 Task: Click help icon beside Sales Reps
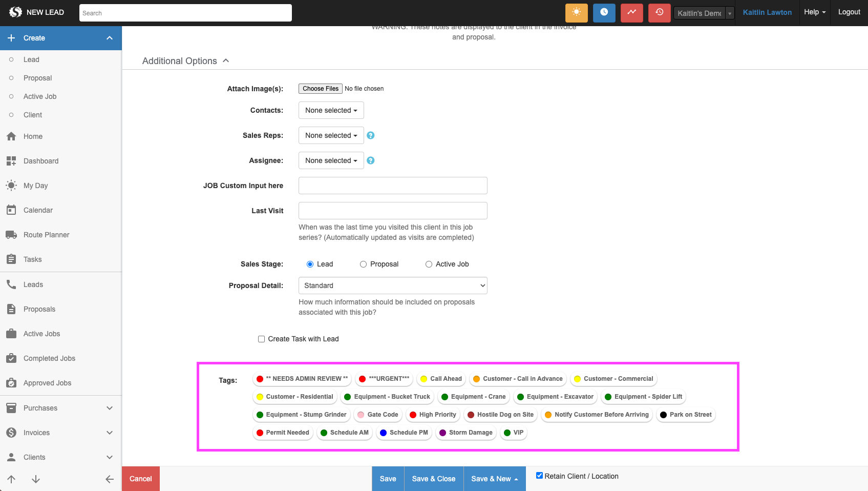[x=371, y=135]
